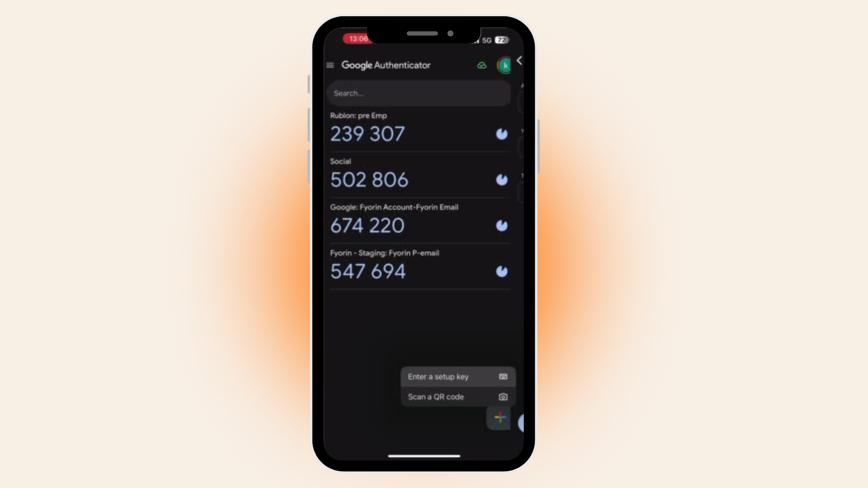The image size is (868, 488).
Task: Click the Google Authenticator menu icon
Action: [x=330, y=64]
